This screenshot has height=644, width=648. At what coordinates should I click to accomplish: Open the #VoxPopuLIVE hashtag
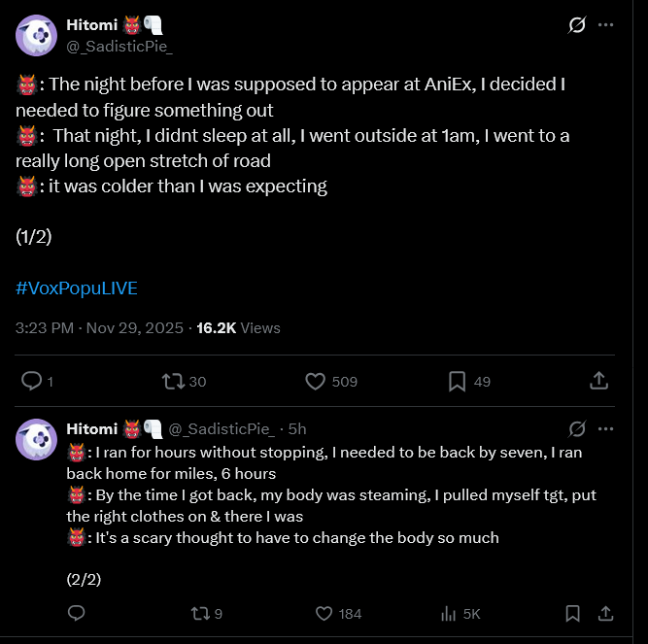77,288
